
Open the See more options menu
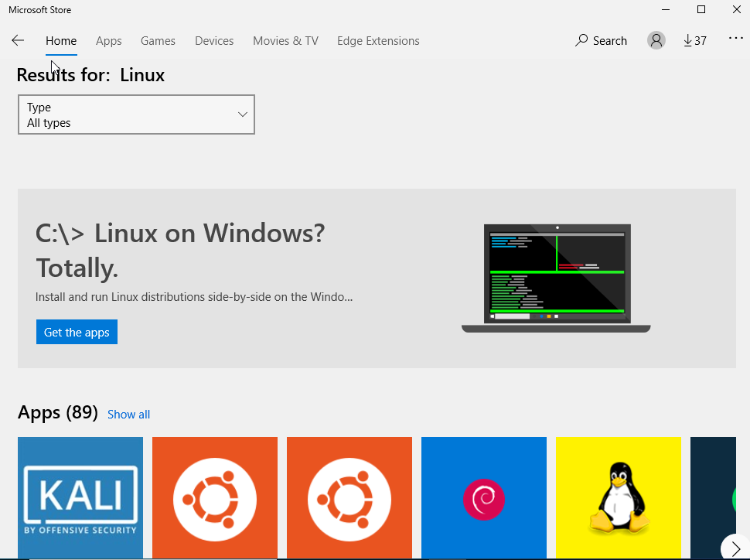coord(735,38)
